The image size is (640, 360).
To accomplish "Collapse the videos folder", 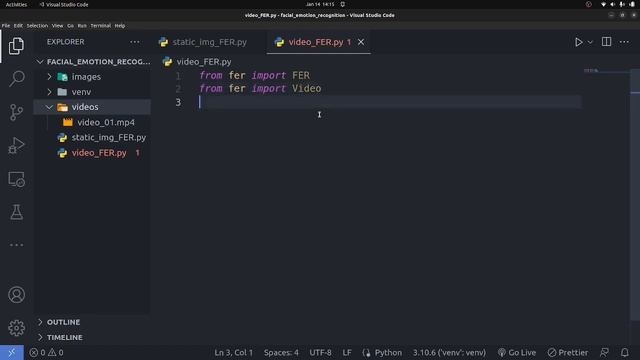I will coord(93,107).
